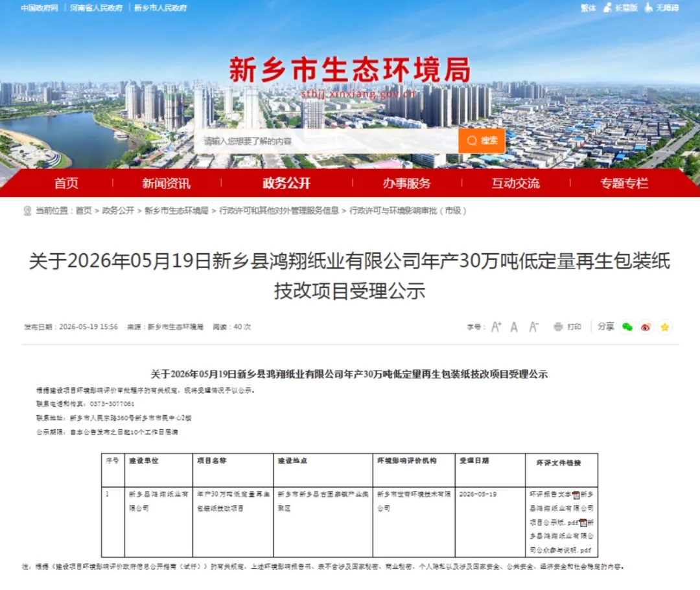Screen dimensions: 700x590
Task: Click the 发布日期：2026-05-19 15:56 text
Action: tap(71, 327)
